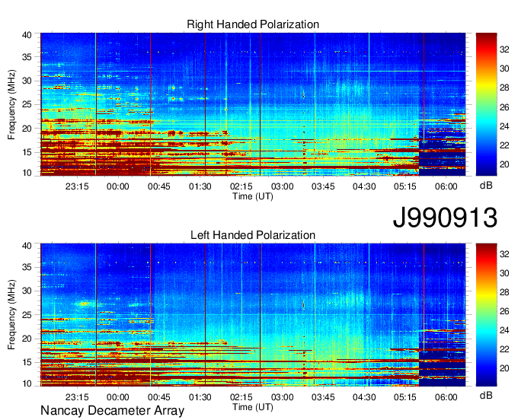Click the "Nancay Decameter Array" caption

(x=112, y=411)
